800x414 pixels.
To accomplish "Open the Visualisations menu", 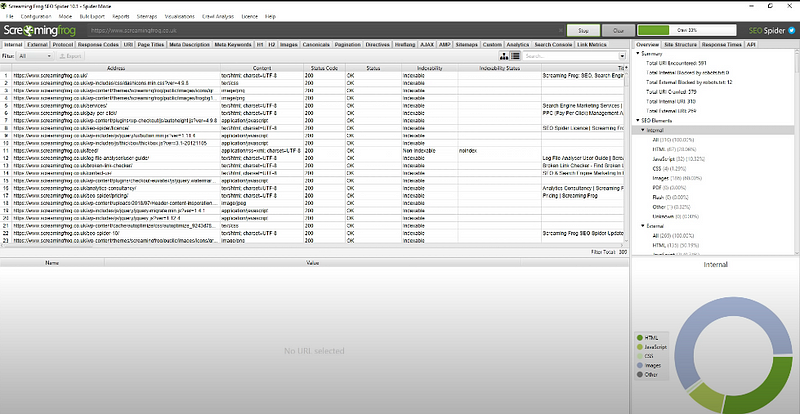I will pos(180,16).
